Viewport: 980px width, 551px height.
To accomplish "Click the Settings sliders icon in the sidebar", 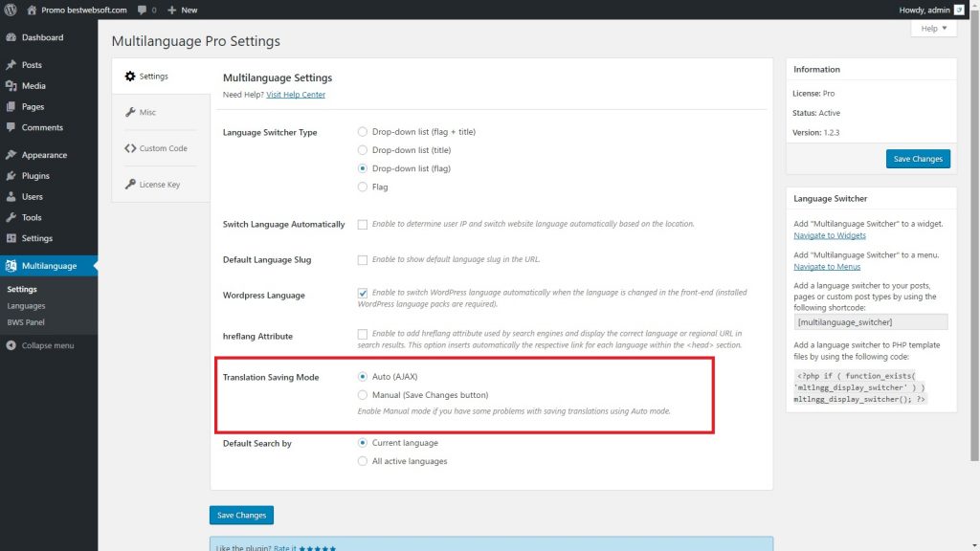I will click(11, 238).
